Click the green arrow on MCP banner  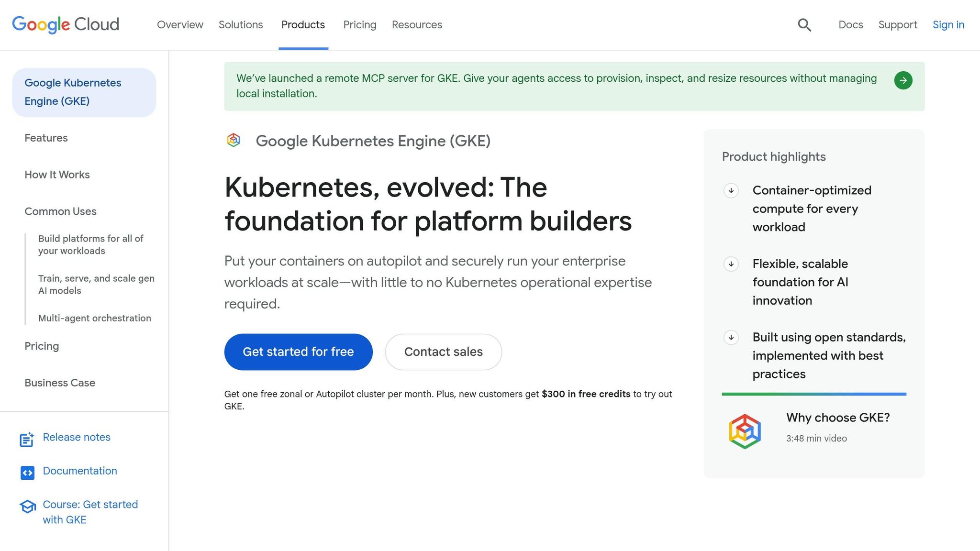(903, 80)
